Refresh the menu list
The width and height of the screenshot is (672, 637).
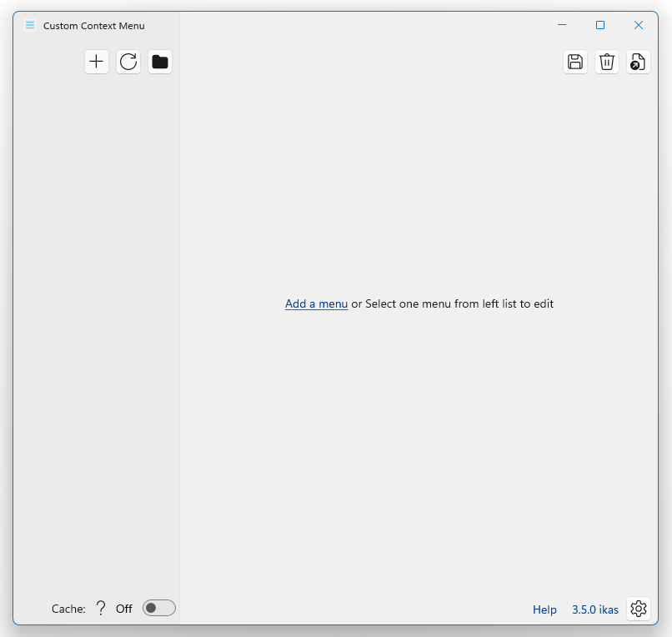click(128, 62)
